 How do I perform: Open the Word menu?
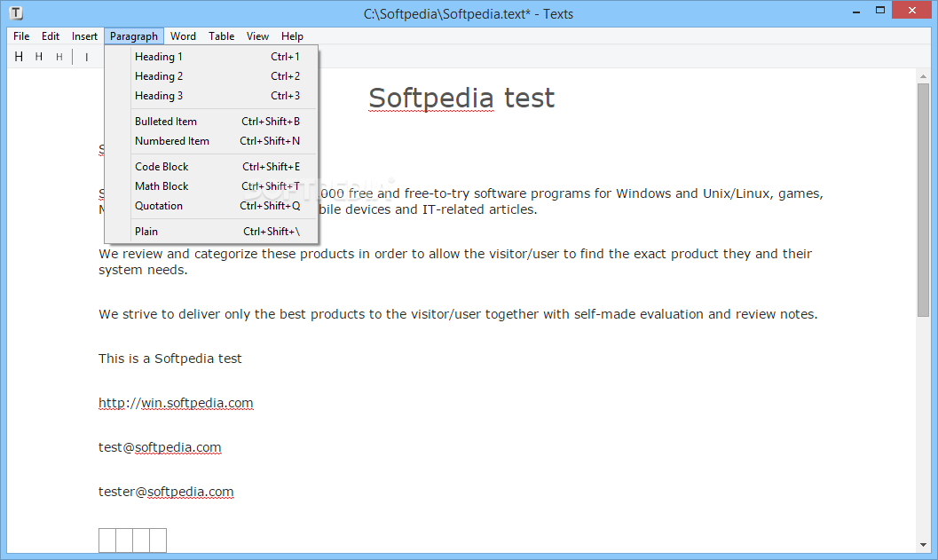click(x=183, y=35)
